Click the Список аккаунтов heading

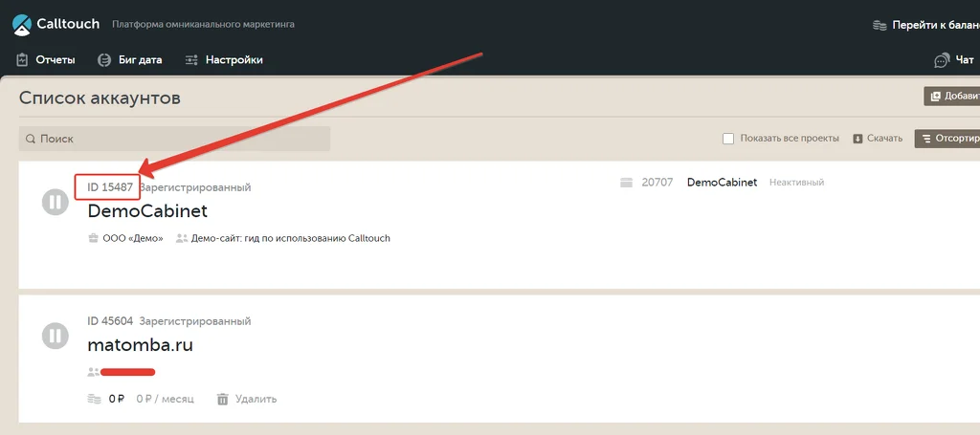(100, 98)
